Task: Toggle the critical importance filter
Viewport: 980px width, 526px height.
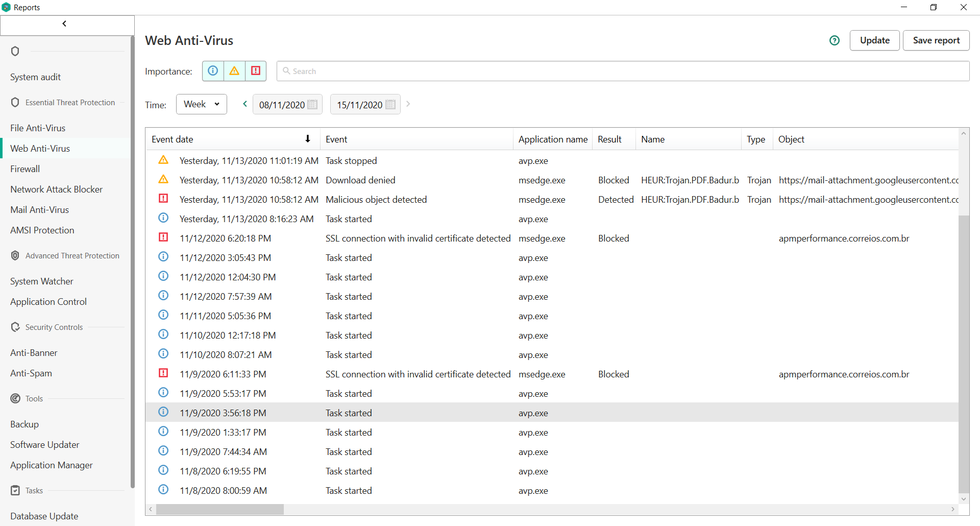Action: click(x=256, y=71)
